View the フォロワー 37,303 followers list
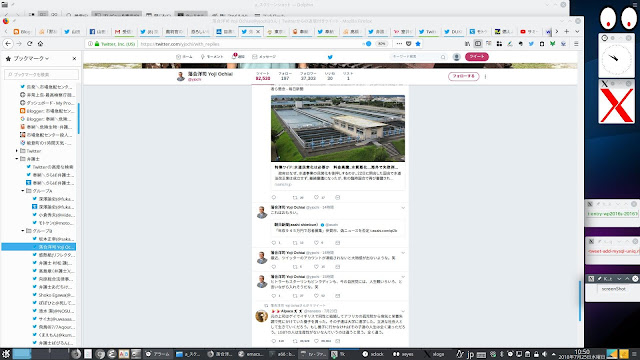 point(308,76)
